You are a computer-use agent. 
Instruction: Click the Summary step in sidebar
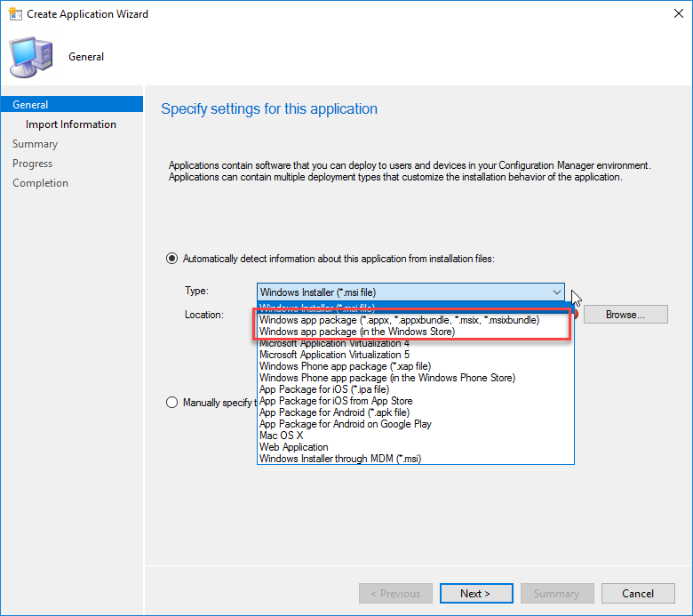coord(35,144)
